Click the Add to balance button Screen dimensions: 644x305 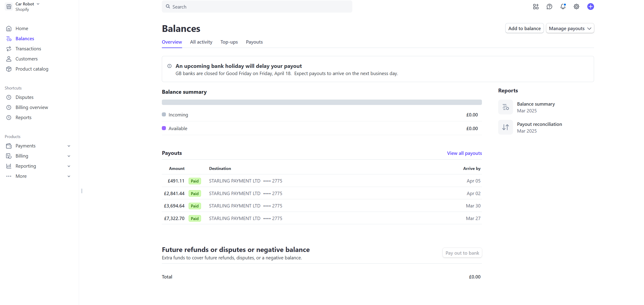pyautogui.click(x=524, y=29)
